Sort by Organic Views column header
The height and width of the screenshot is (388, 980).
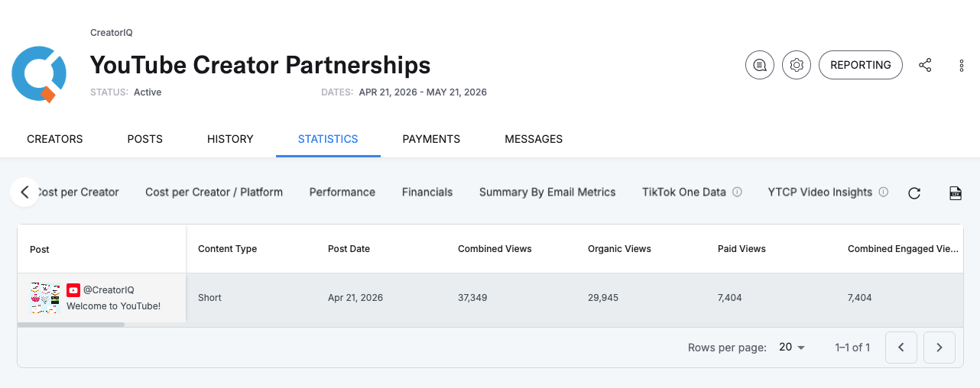point(619,249)
